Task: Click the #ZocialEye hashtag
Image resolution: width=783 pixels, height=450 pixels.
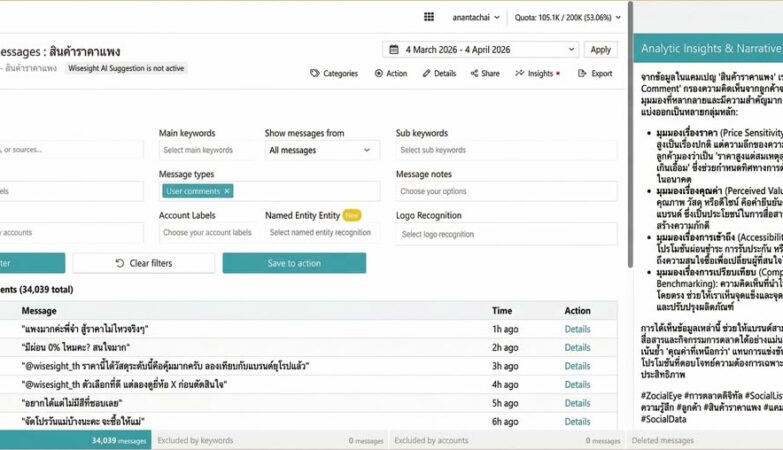Action: [x=661, y=396]
